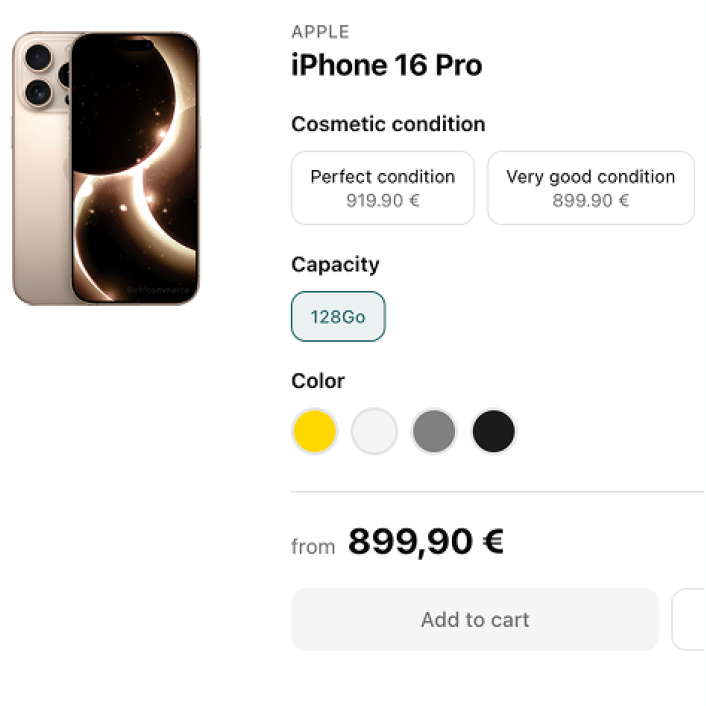Choose the white color option
This screenshot has width=706, height=706.
pos(375,432)
